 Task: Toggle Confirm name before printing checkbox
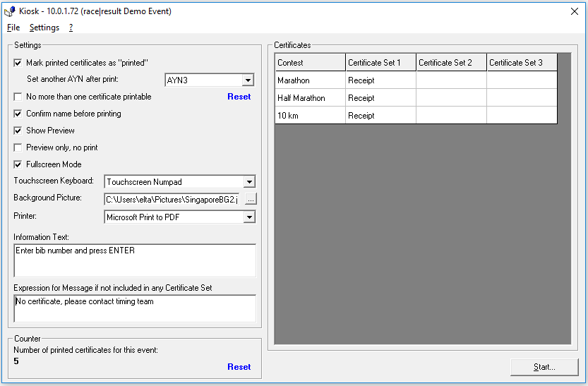click(x=18, y=114)
